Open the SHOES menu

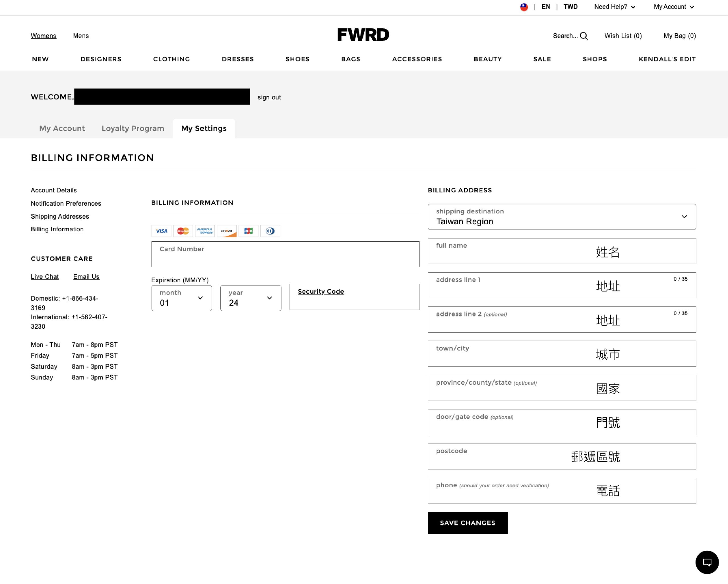tap(297, 59)
